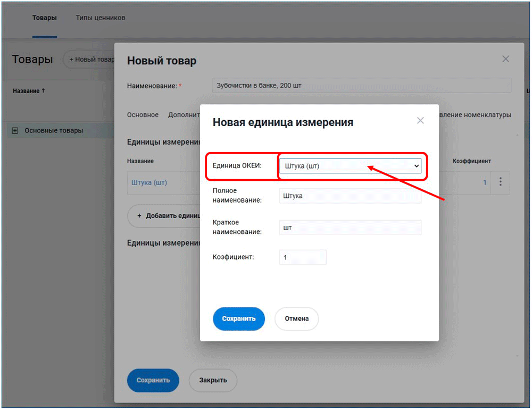Image resolution: width=532 pixels, height=410 pixels.
Task: Select the Товары tab
Action: tap(44, 18)
